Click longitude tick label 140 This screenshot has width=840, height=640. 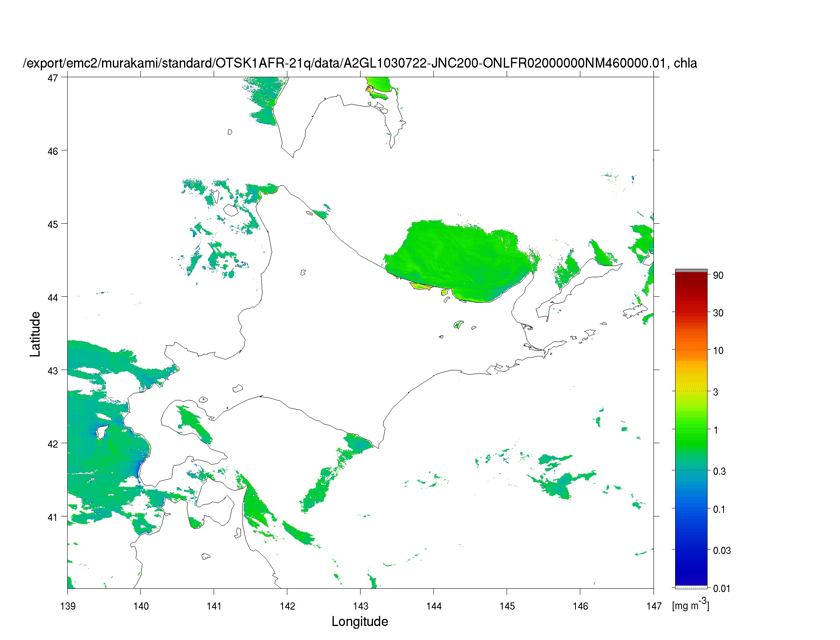141,606
